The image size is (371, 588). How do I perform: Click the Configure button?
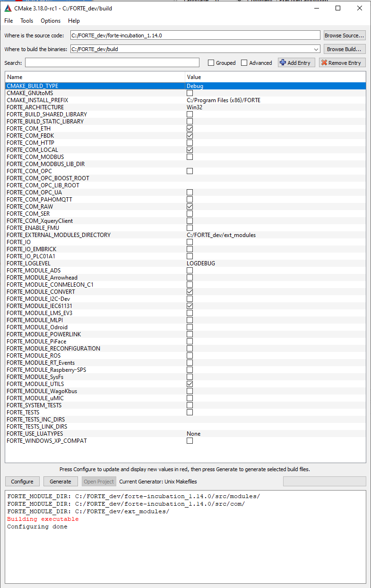click(22, 482)
